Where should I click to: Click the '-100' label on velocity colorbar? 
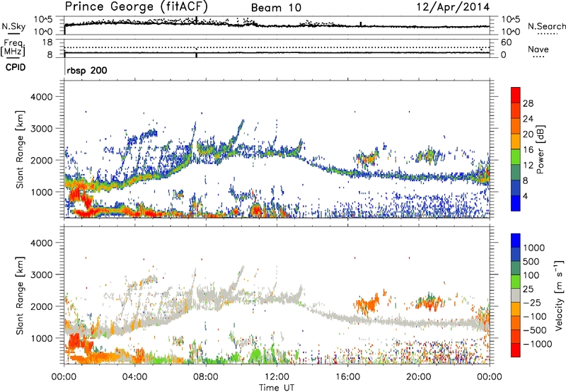click(x=535, y=316)
